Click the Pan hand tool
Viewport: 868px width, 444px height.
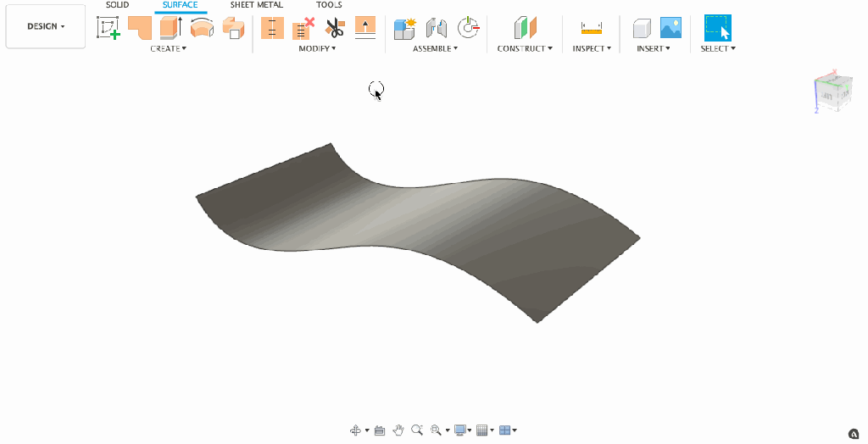(x=398, y=430)
